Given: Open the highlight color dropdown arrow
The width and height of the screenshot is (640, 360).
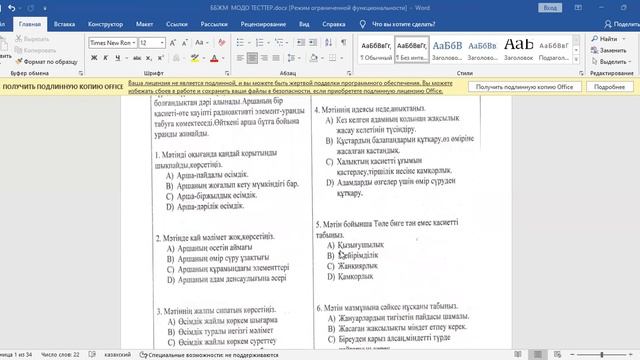Looking at the screenshot, I should (x=204, y=58).
